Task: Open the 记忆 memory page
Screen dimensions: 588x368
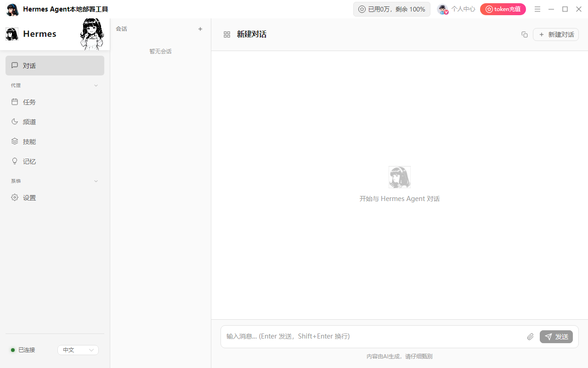Action: tap(55, 161)
